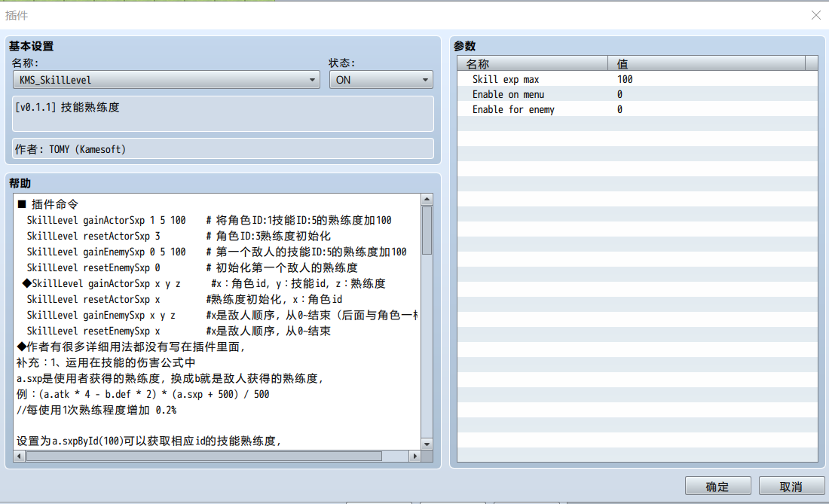Click the value 100 of Skill exp max
829x504 pixels.
click(x=625, y=79)
